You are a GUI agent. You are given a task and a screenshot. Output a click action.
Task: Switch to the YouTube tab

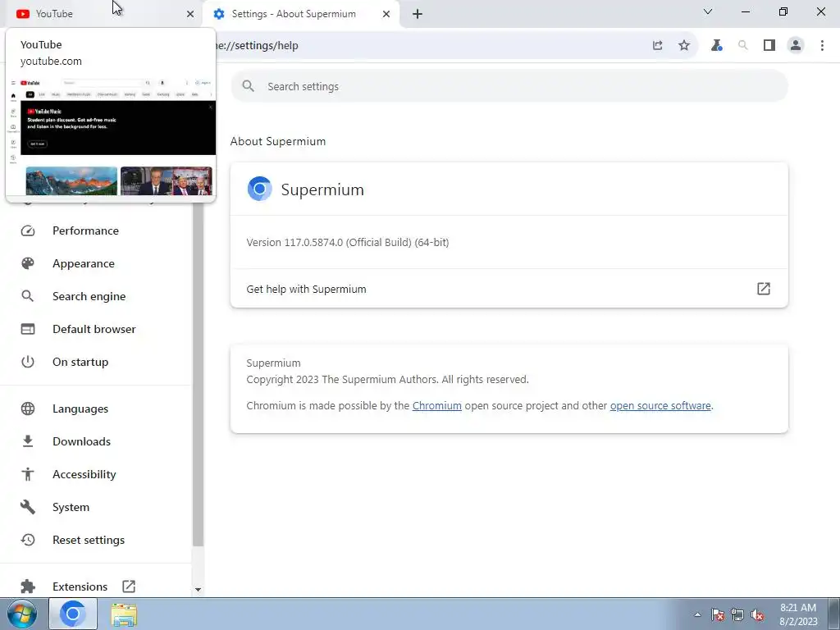click(x=104, y=14)
